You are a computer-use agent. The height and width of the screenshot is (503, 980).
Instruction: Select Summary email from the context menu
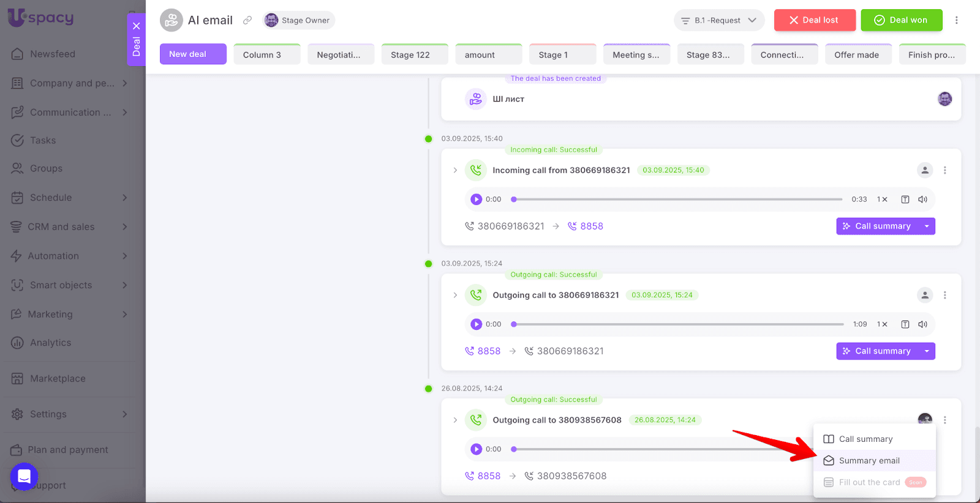click(869, 461)
